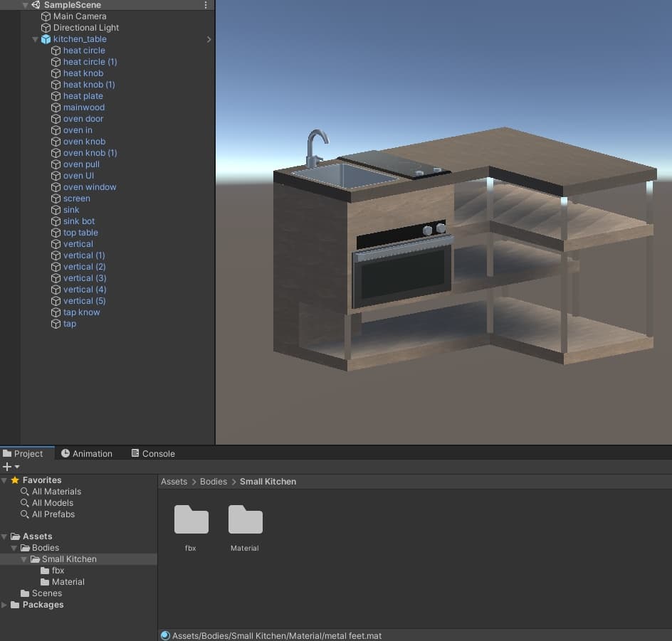
Task: Click the oven door object cube icon
Action: tap(56, 119)
